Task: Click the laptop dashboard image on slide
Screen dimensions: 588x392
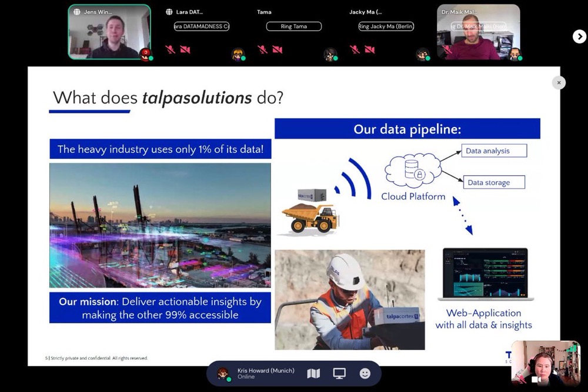Action: point(486,274)
